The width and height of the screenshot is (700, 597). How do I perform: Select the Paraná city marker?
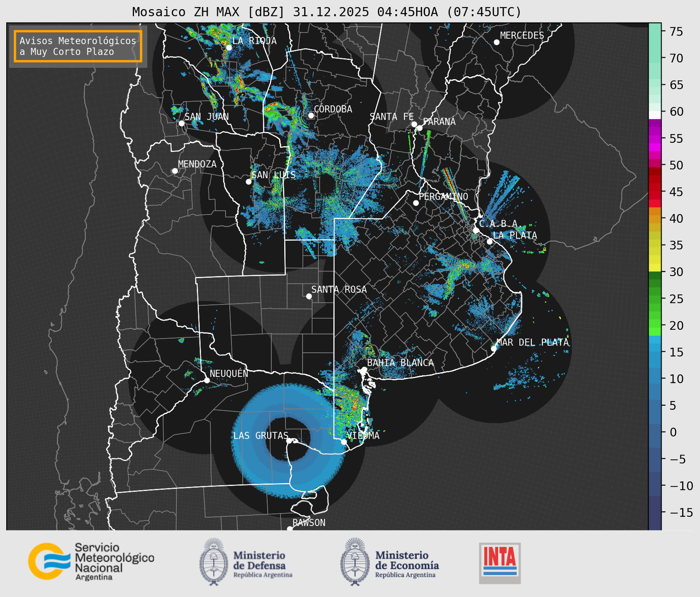click(420, 128)
